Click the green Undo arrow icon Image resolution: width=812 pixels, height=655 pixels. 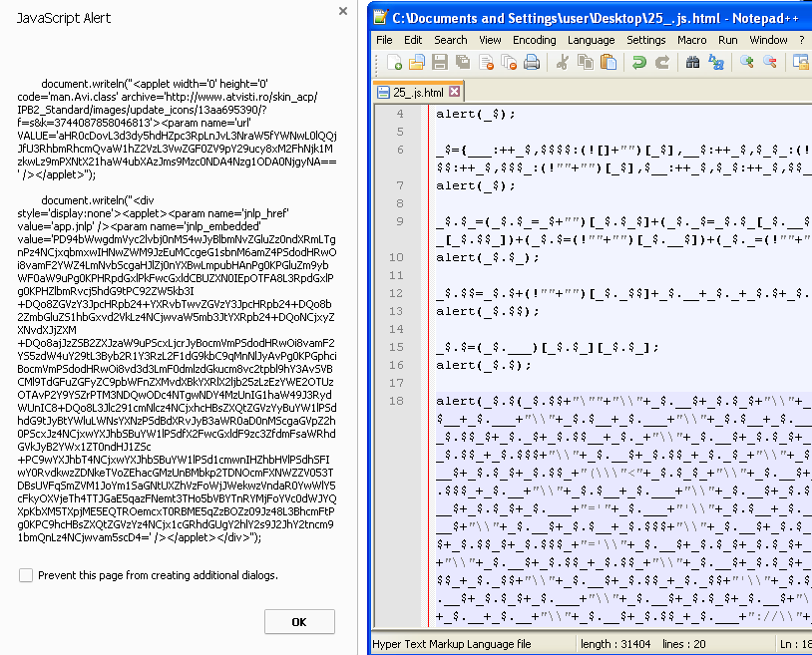pyautogui.click(x=639, y=62)
